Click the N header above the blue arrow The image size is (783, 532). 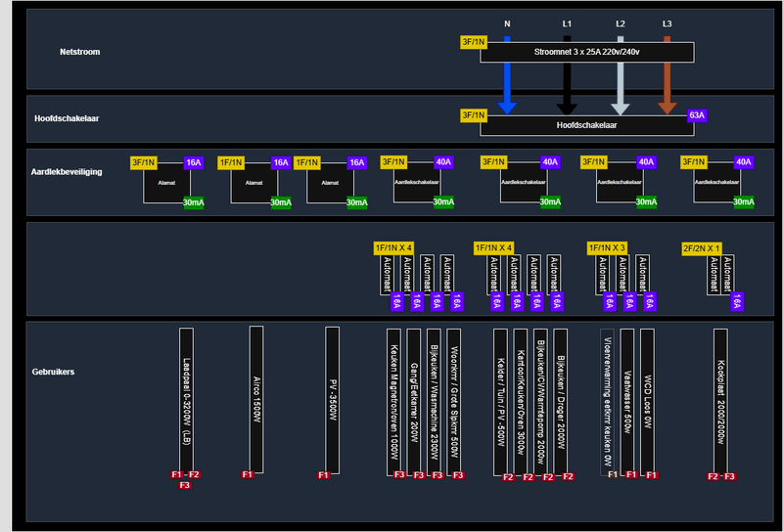(507, 23)
